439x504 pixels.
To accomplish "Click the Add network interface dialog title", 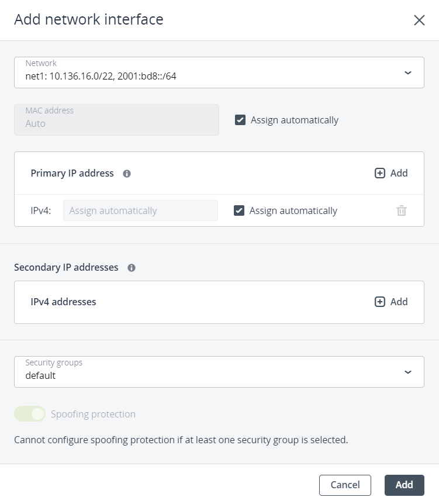I will click(88, 19).
